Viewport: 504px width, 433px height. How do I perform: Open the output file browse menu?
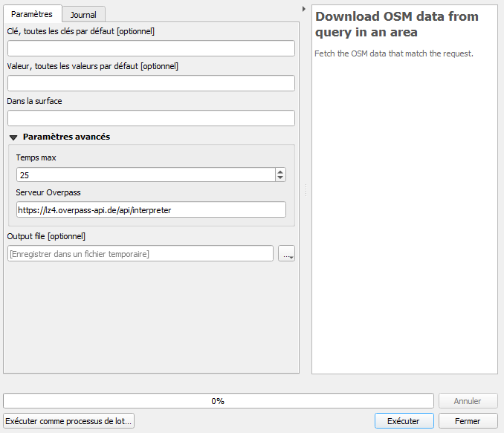(286, 254)
